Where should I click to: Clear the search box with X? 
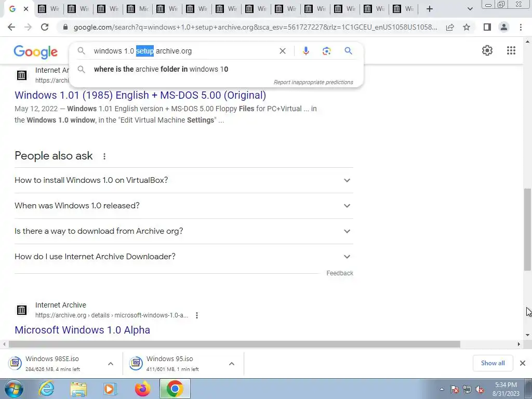coord(282,51)
